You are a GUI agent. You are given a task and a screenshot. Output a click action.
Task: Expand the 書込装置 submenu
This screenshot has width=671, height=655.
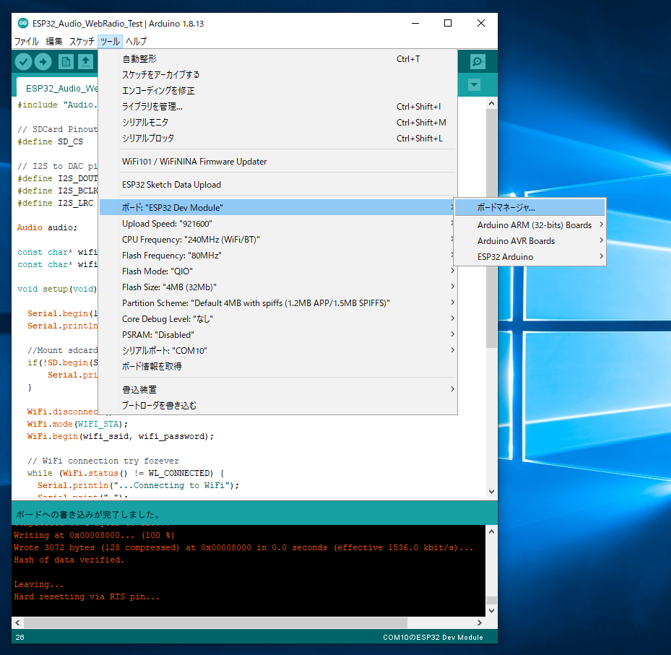[x=278, y=389]
